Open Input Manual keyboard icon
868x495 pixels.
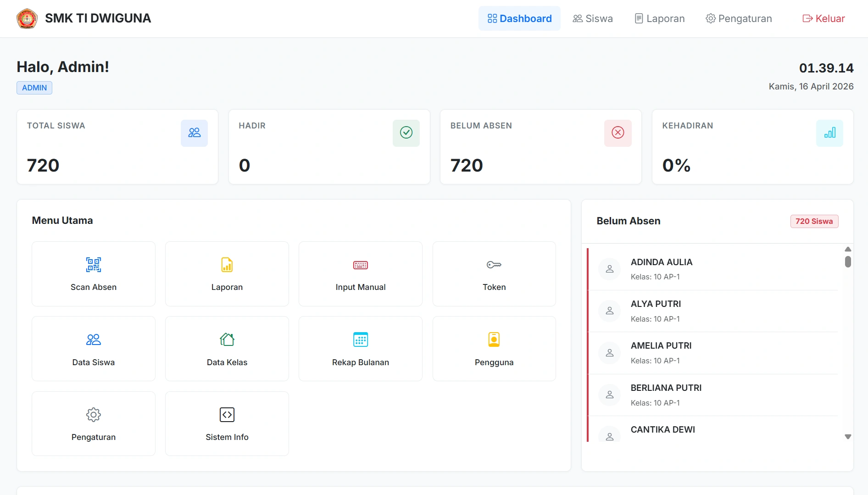point(361,265)
